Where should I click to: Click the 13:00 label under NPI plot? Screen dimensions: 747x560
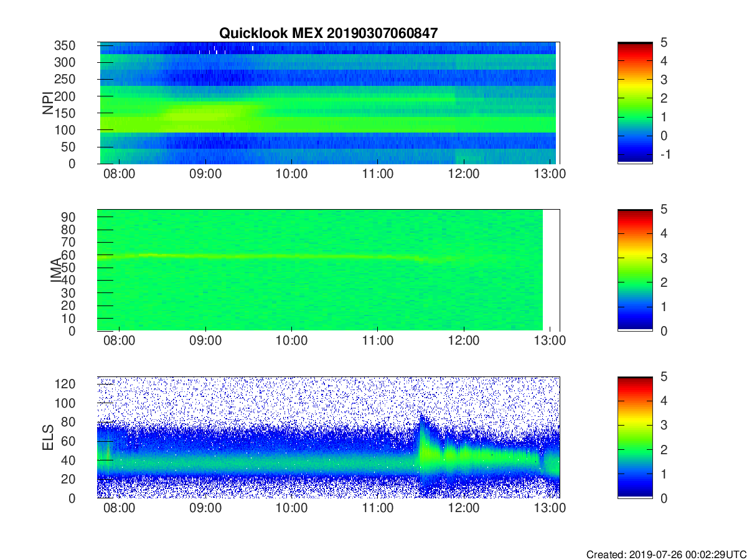550,174
